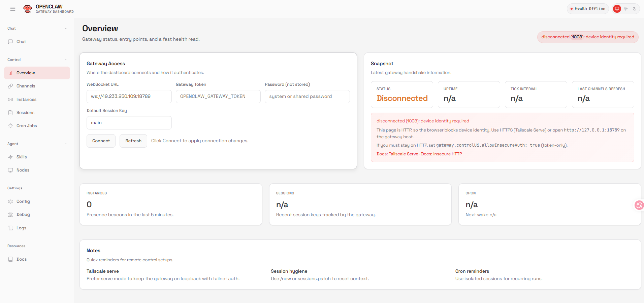Click the Skills lightning bolt icon
The width and height of the screenshot is (644, 303).
click(10, 157)
